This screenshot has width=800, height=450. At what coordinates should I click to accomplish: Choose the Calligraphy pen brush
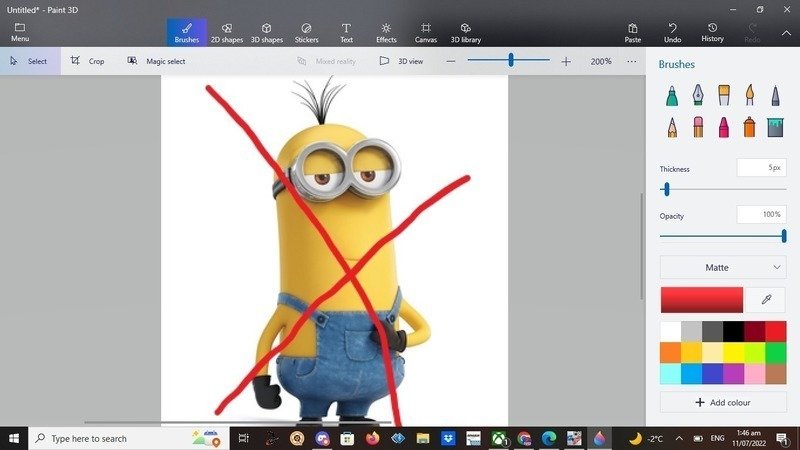698,96
